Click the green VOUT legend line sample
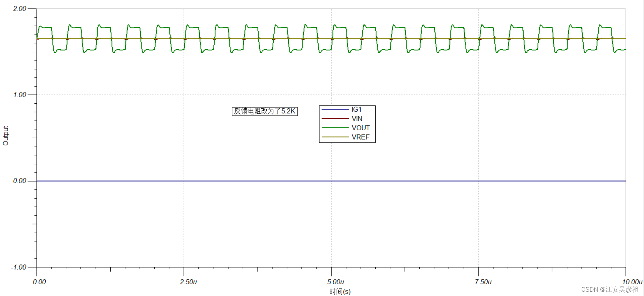Image resolution: width=644 pixels, height=296 pixels. coord(335,128)
